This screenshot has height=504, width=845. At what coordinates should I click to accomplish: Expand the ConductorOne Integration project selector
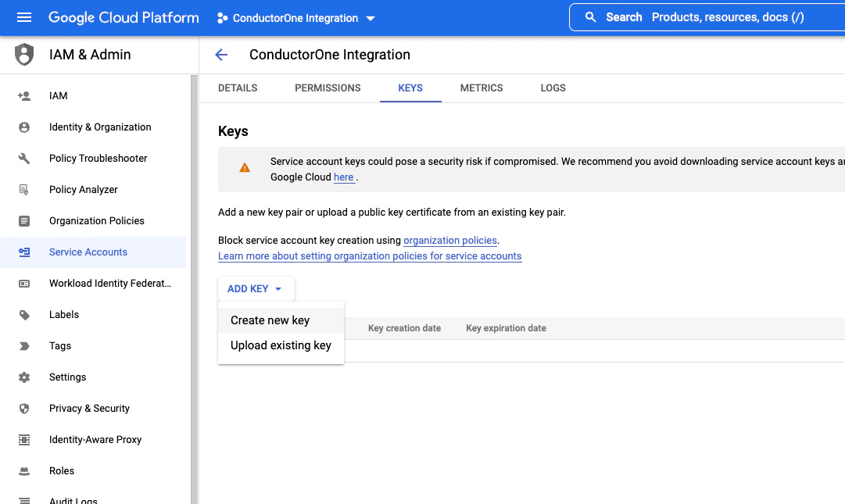(295, 18)
